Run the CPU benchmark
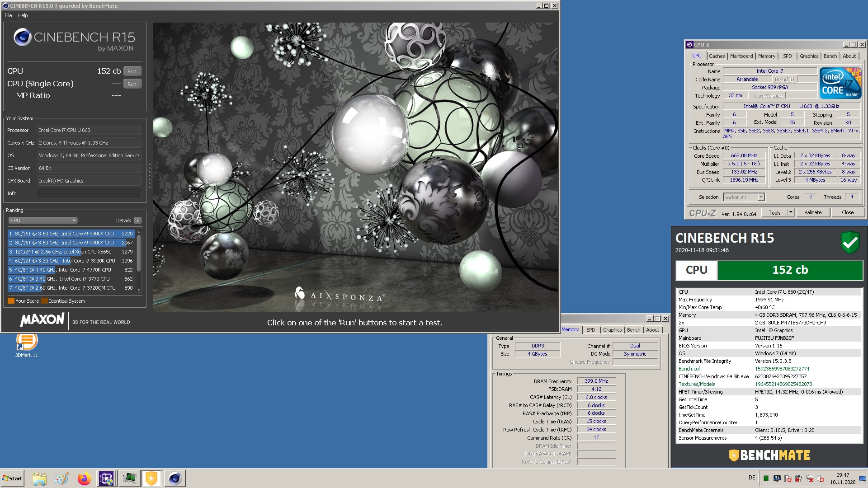Viewport: 868px width, 488px height. pos(132,71)
